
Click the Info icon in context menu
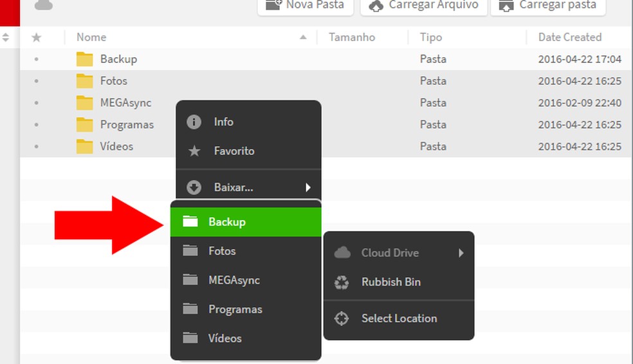coord(194,122)
